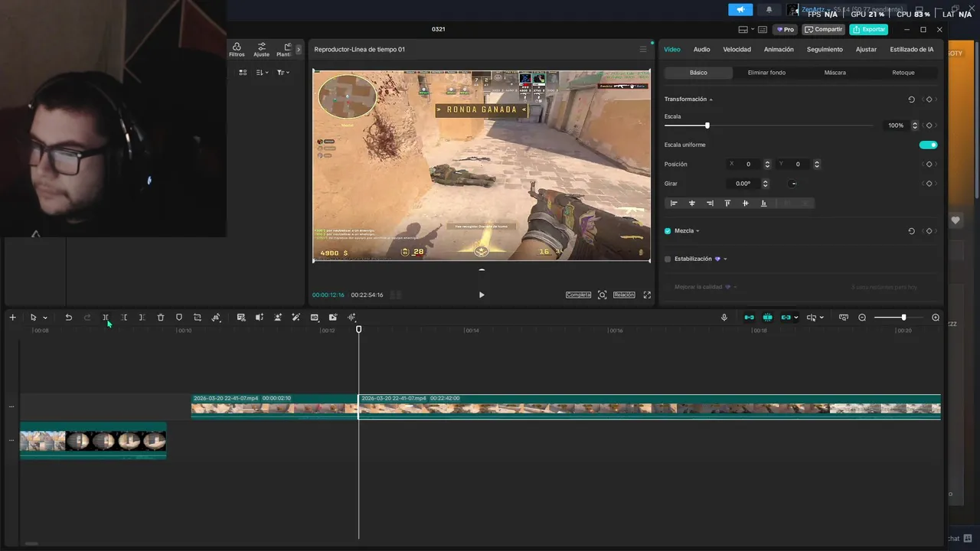Align clip to the top edge
Screen dimensions: 980x551
(727, 204)
